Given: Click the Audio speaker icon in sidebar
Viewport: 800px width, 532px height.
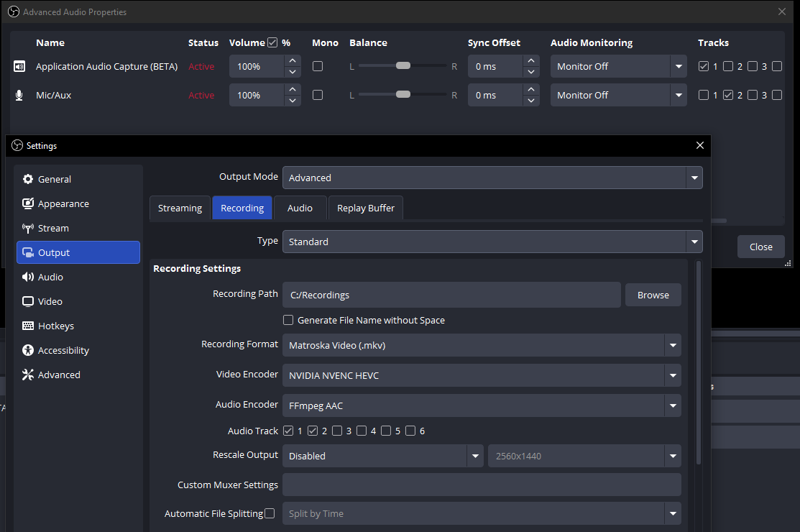Looking at the screenshot, I should coord(28,277).
